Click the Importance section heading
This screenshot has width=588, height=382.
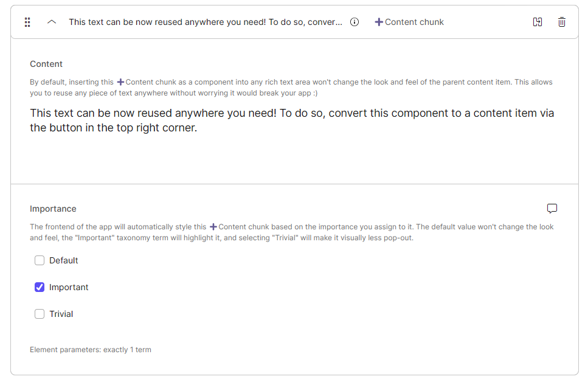(x=53, y=209)
